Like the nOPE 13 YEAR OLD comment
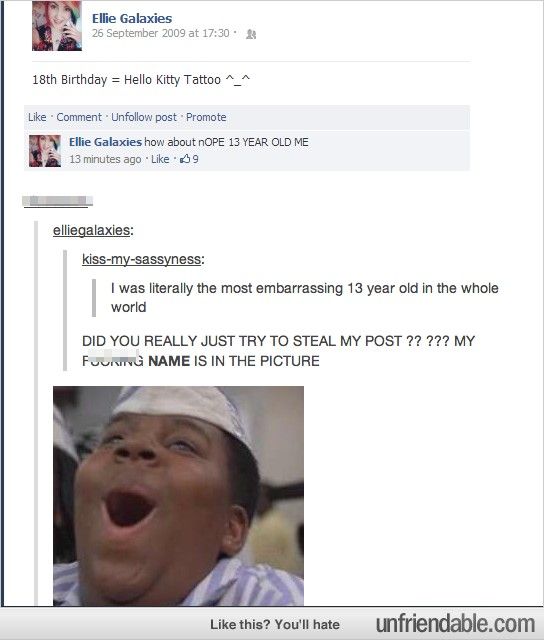Image resolution: width=544 pixels, height=640 pixels. pos(160,159)
